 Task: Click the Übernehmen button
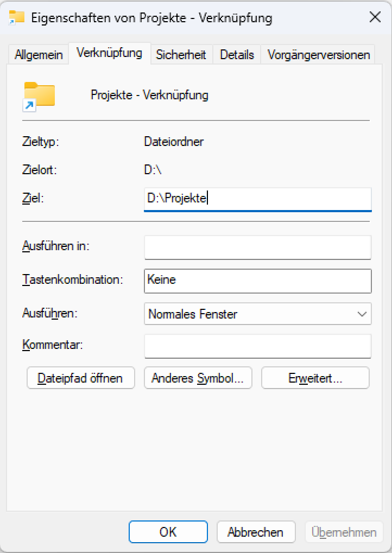tap(344, 532)
